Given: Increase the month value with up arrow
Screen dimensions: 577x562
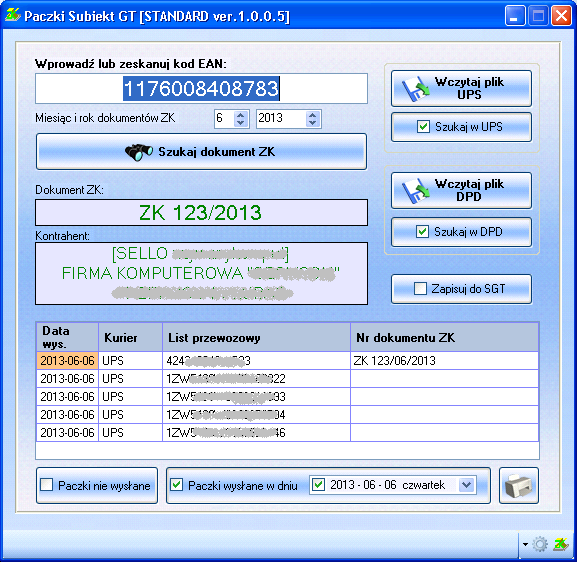Looking at the screenshot, I should (x=241, y=115).
